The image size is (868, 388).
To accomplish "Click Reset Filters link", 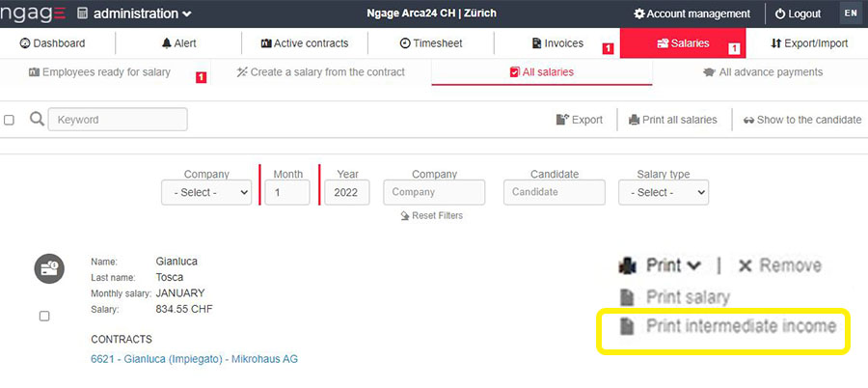I will [431, 215].
